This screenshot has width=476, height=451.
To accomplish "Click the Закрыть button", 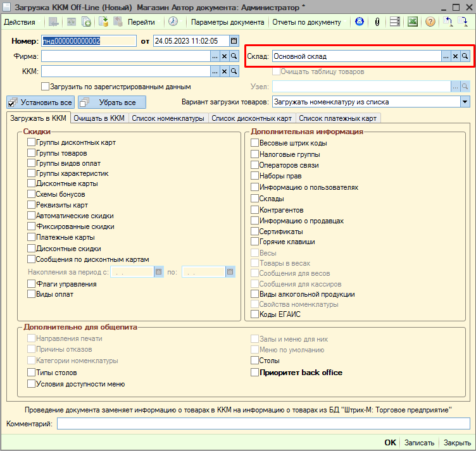I will point(457,443).
